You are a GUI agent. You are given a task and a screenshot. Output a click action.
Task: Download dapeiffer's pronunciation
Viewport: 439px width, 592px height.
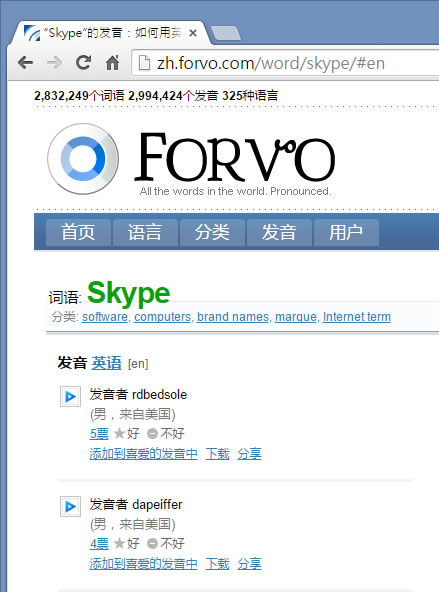pyautogui.click(x=217, y=564)
